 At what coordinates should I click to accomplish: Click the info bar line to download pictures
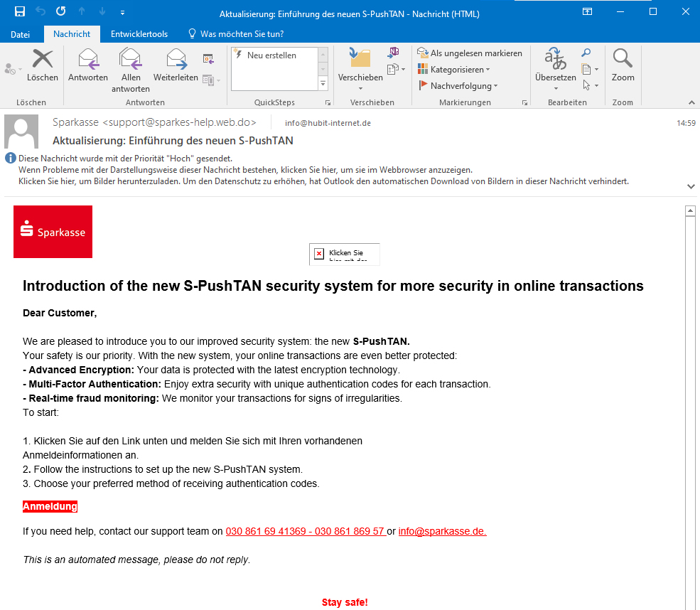point(323,181)
